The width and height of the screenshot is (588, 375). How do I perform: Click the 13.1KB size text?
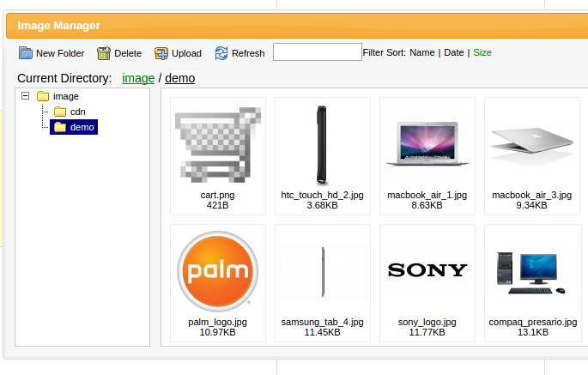[x=533, y=332]
